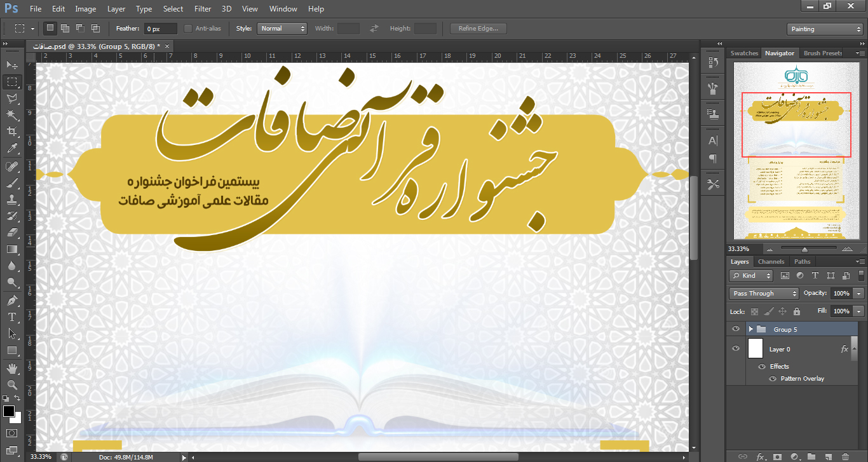Click the Feather input field
Image resolution: width=868 pixels, height=462 pixels.
click(x=160, y=29)
